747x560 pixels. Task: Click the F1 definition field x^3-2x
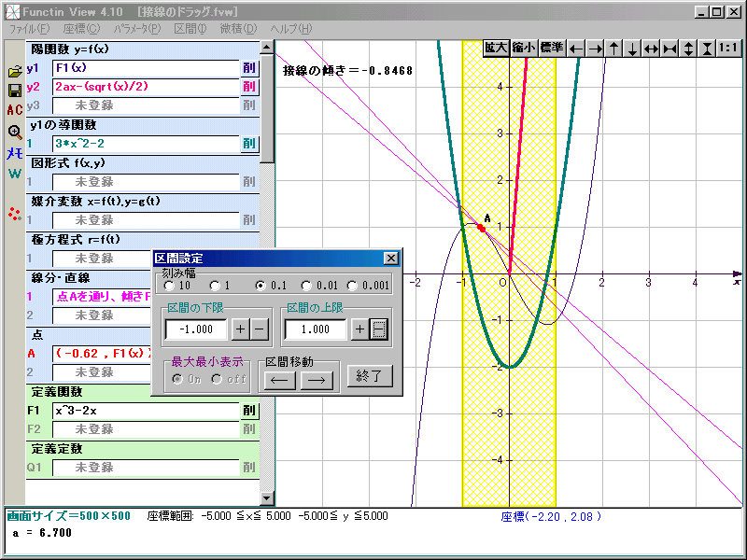(146, 411)
